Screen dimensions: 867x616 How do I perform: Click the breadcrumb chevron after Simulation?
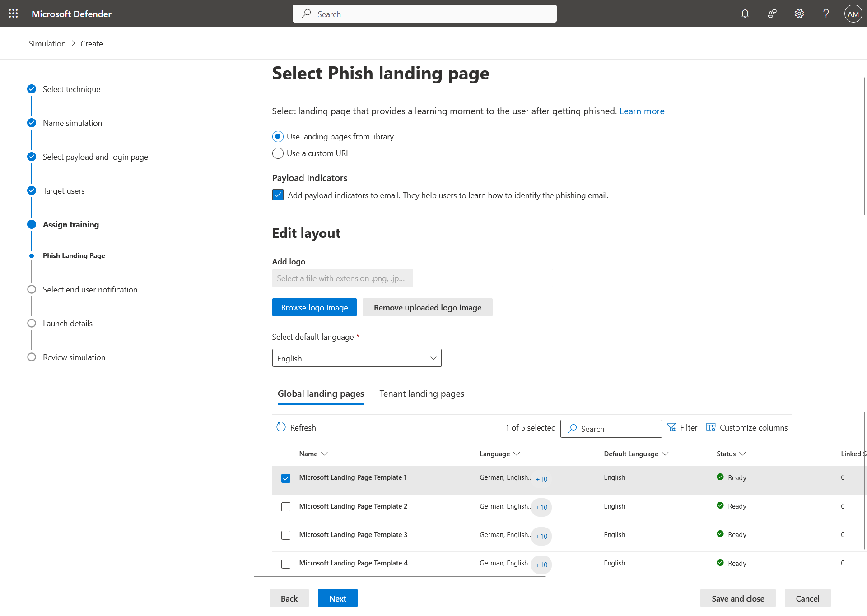(73, 43)
